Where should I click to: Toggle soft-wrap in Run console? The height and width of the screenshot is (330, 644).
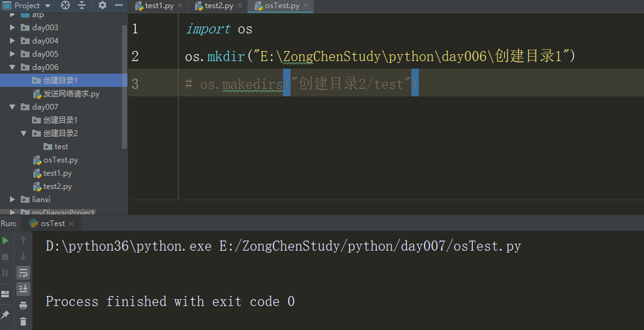23,273
